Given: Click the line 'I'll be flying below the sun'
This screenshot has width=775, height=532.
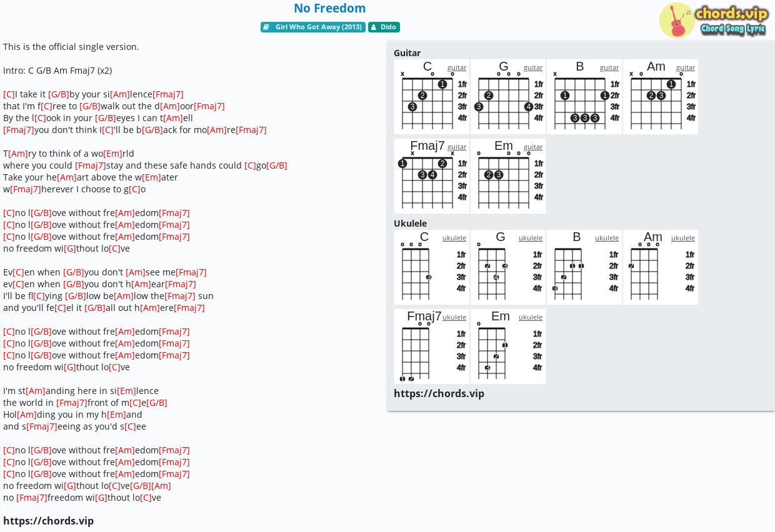Looking at the screenshot, I should click(108, 296).
